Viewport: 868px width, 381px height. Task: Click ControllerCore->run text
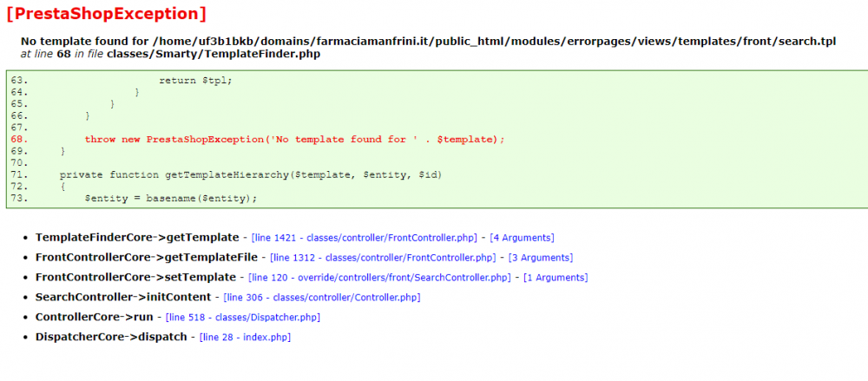[x=94, y=318]
